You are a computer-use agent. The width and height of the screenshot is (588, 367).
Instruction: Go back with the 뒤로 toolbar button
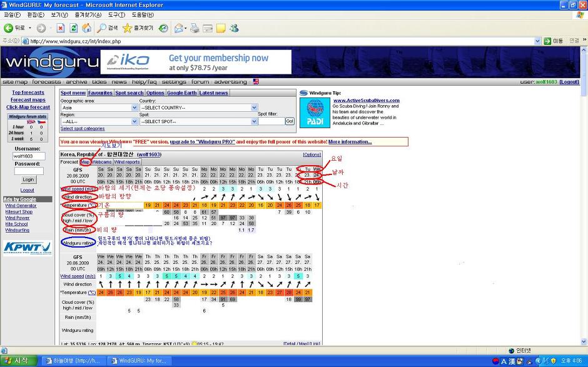(x=14, y=28)
